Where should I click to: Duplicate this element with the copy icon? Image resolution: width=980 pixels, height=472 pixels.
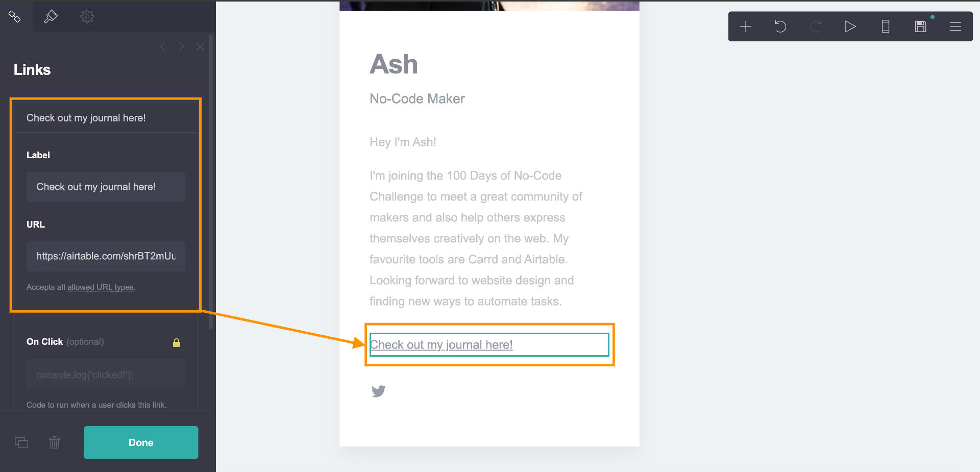click(21, 442)
